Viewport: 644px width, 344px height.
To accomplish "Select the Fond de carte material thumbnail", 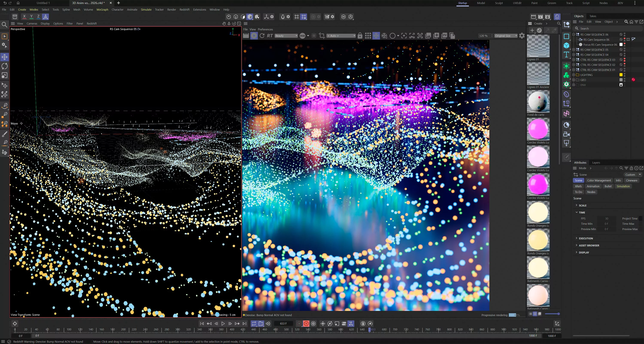I will pyautogui.click(x=538, y=102).
